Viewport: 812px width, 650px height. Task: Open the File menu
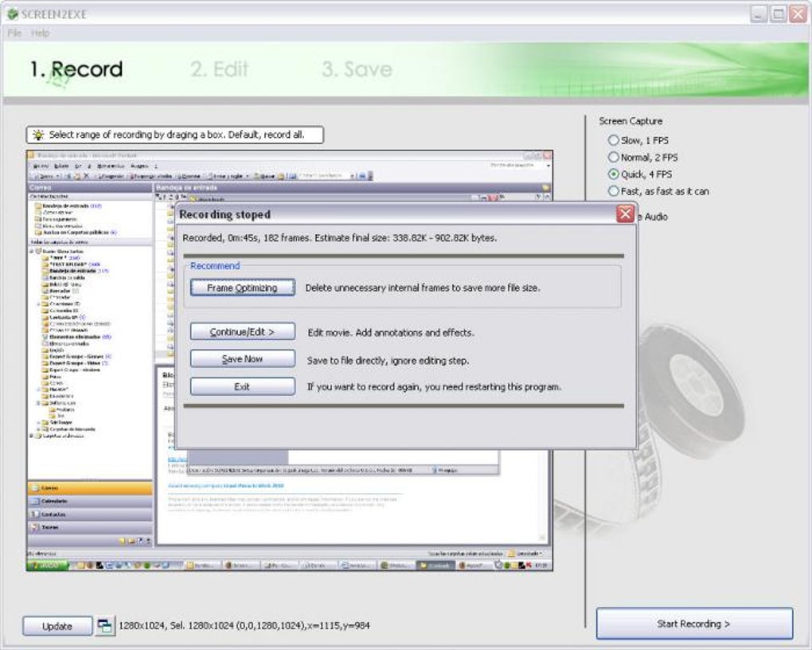pyautogui.click(x=14, y=33)
